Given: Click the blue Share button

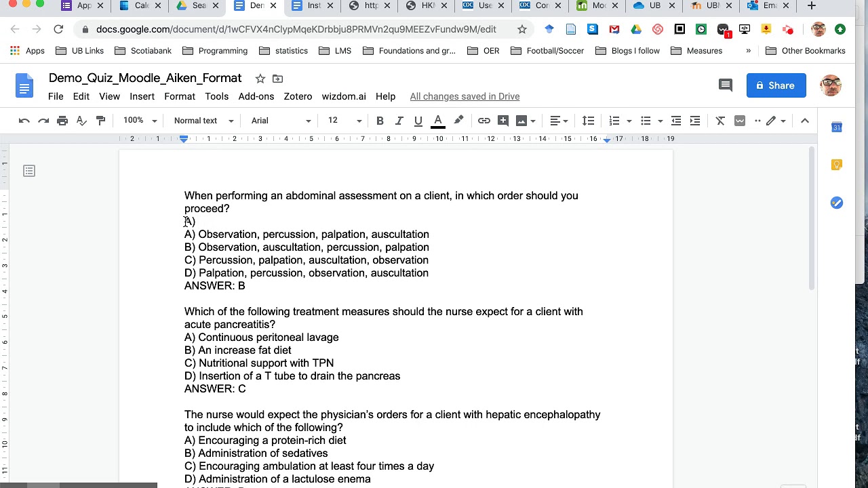Looking at the screenshot, I should tap(776, 85).
